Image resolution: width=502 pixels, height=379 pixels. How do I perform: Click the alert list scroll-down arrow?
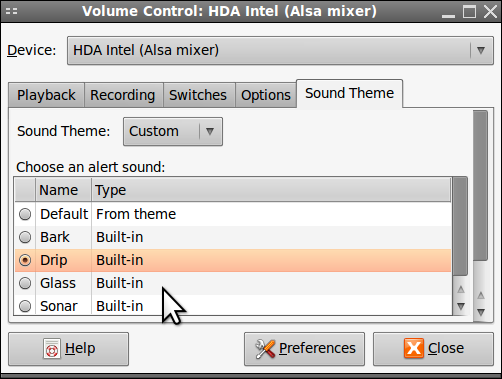coord(461,306)
